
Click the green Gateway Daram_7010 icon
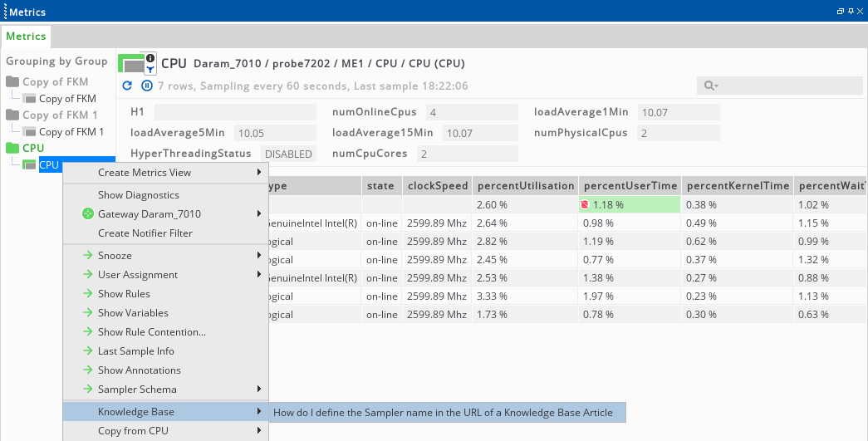tap(88, 214)
